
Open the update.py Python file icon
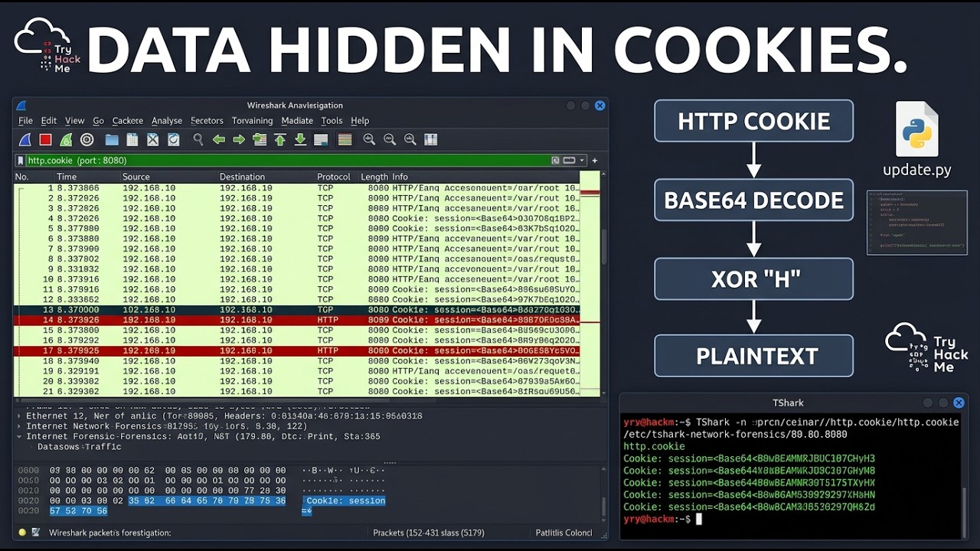coord(916,130)
